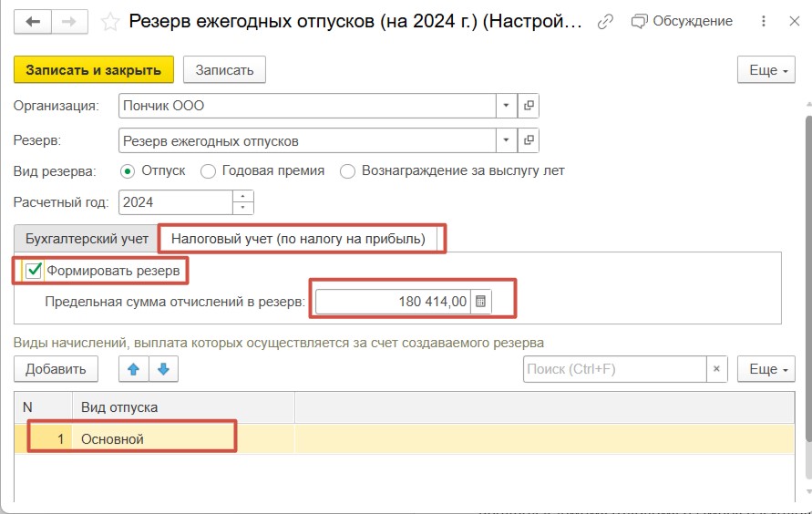Open Организация record with the open icon
Screen dimensions: 812x514
529,106
